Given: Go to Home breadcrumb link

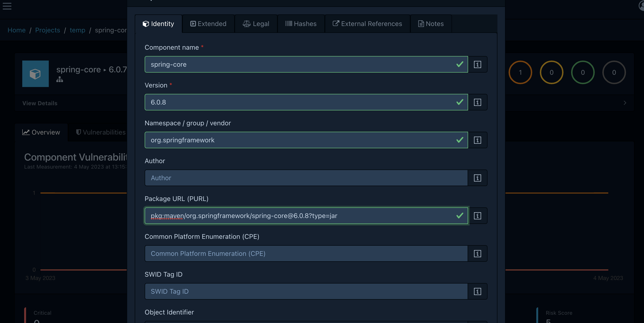Looking at the screenshot, I should (17, 30).
